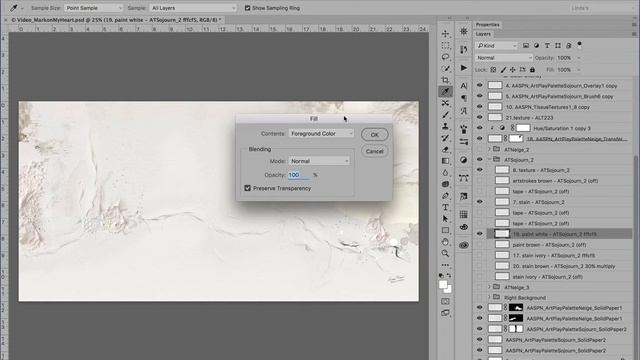The width and height of the screenshot is (640, 360).
Task: Open the Layers panel menu
Action: pos(634,34)
